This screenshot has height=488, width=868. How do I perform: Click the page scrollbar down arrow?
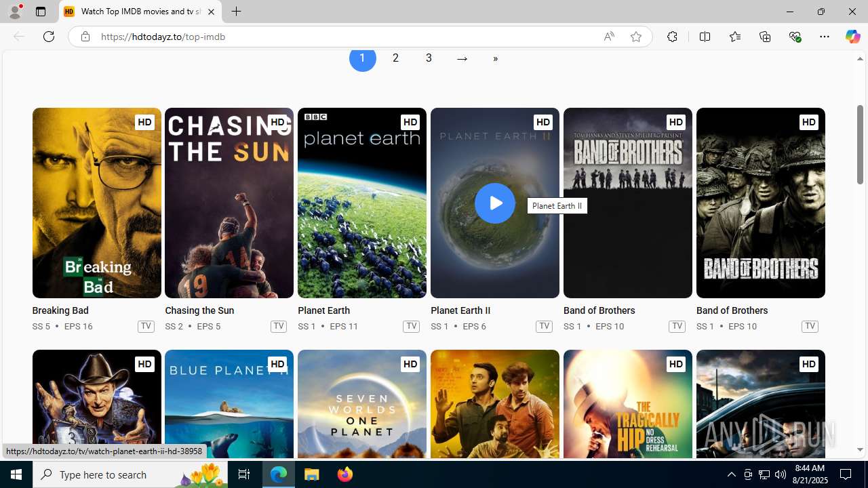pos(860,450)
